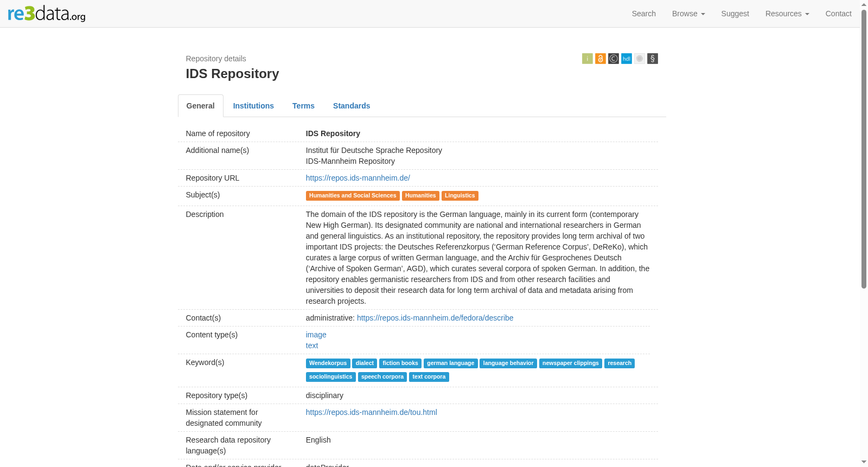Viewport: 868px width, 467px height.
Task: Select the General tab
Action: [201, 106]
